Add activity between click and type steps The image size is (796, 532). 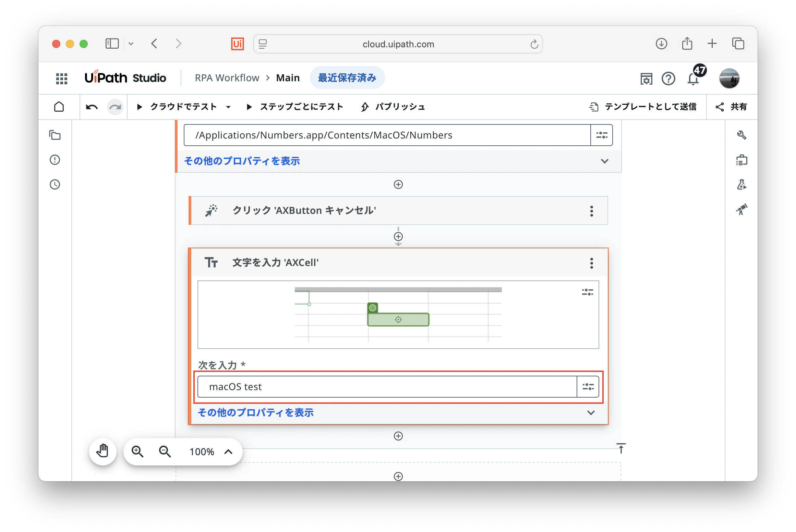(398, 237)
